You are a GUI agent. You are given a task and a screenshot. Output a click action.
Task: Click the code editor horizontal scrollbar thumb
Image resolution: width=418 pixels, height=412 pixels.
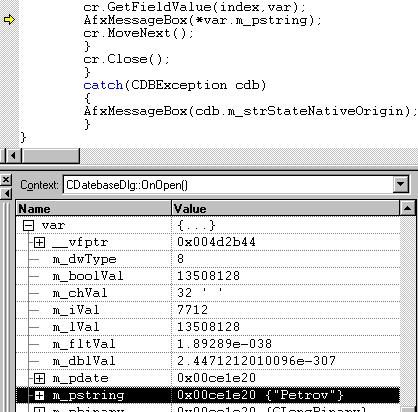click(x=50, y=156)
